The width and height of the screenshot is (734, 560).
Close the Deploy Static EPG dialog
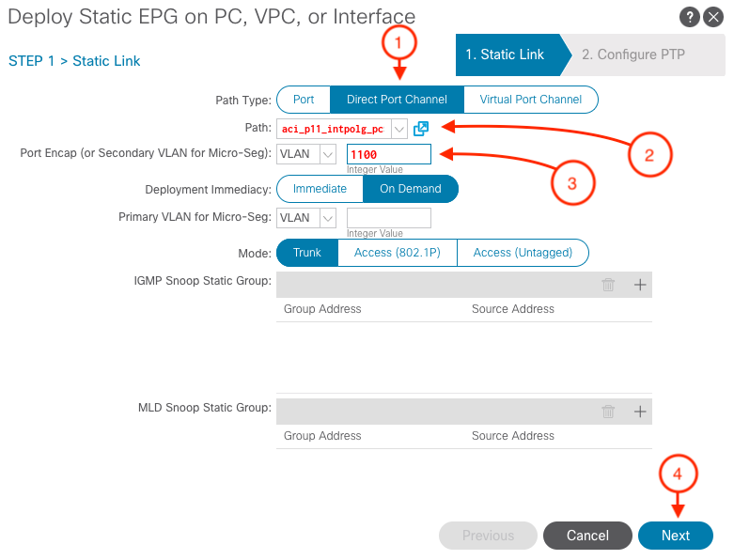[713, 17]
